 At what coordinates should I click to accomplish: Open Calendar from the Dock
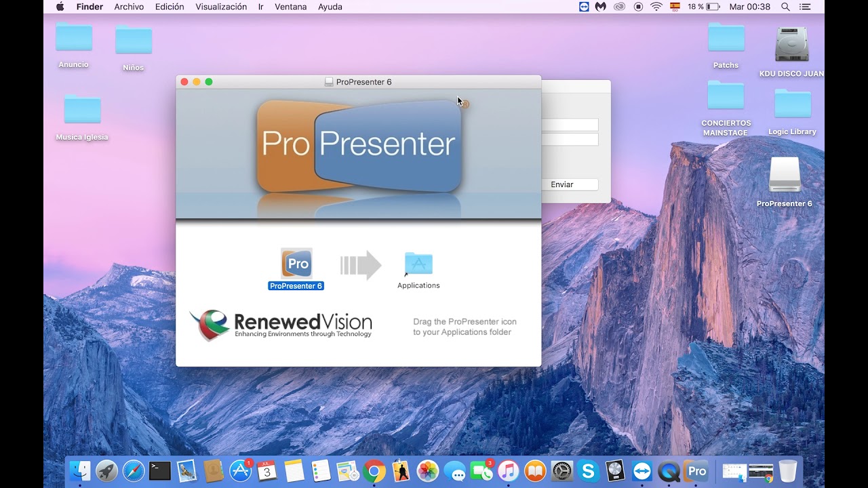coord(267,470)
